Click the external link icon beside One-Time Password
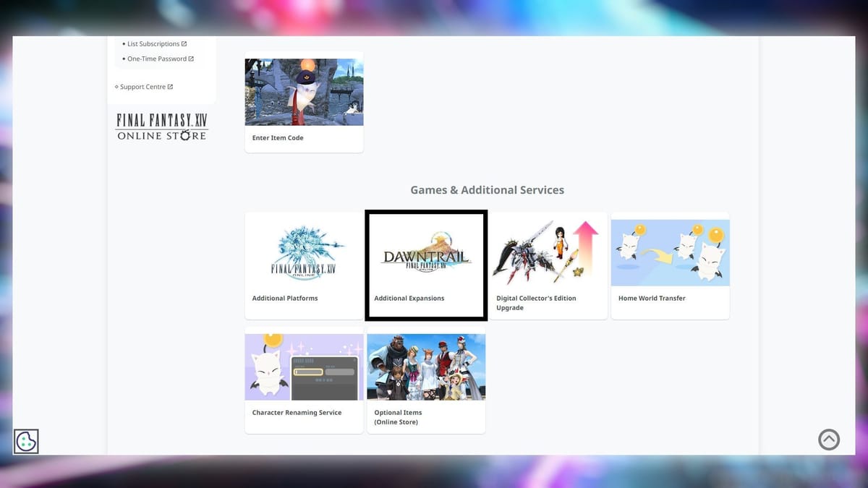The width and height of the screenshot is (868, 488). (192, 59)
